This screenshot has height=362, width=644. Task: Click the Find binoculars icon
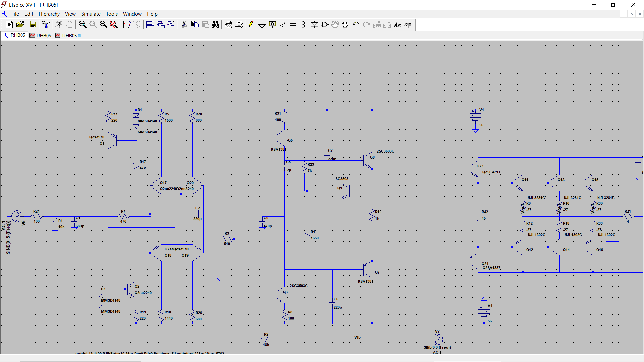point(215,24)
